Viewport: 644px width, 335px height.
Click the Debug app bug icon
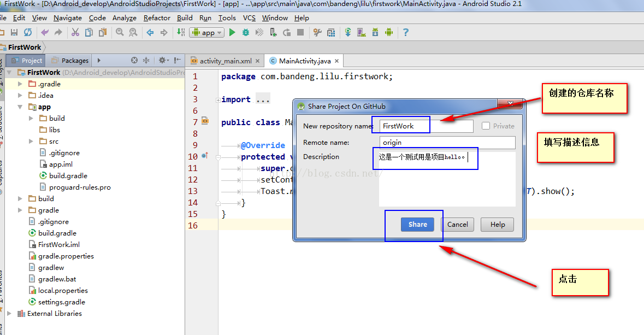246,33
